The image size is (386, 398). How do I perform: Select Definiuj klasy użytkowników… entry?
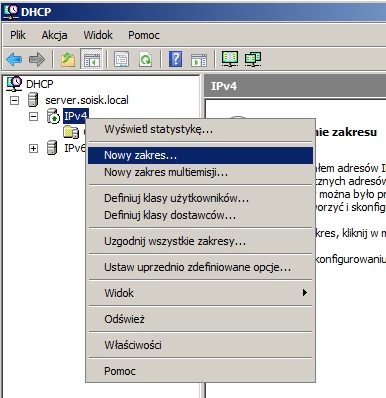(x=200, y=198)
